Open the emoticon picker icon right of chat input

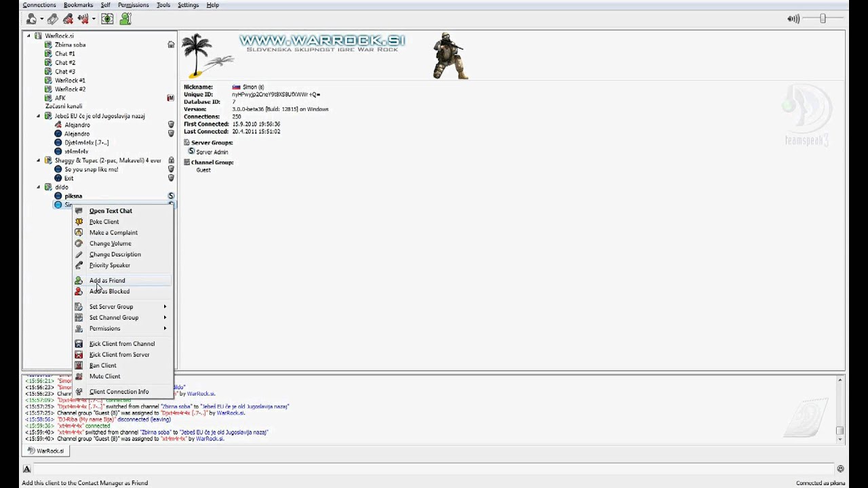pos(840,468)
